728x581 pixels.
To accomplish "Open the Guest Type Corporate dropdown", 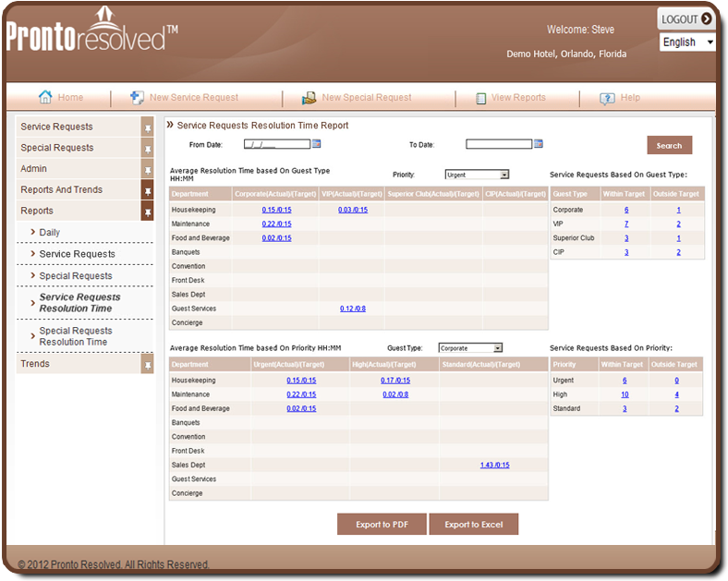I will click(470, 348).
